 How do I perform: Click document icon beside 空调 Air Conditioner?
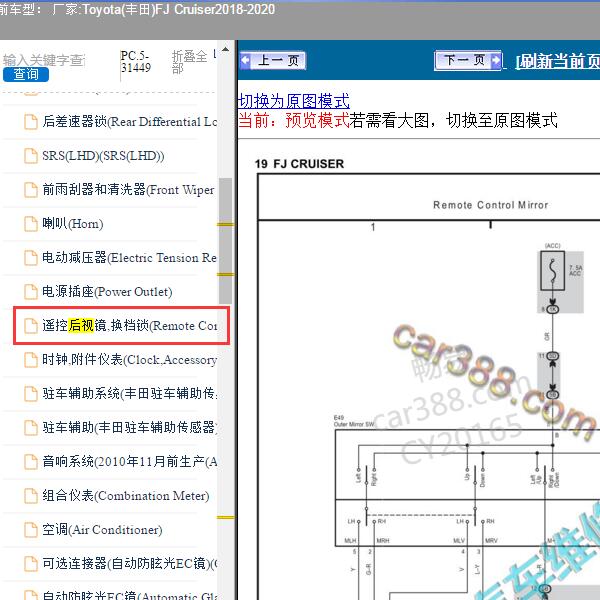click(x=31, y=530)
